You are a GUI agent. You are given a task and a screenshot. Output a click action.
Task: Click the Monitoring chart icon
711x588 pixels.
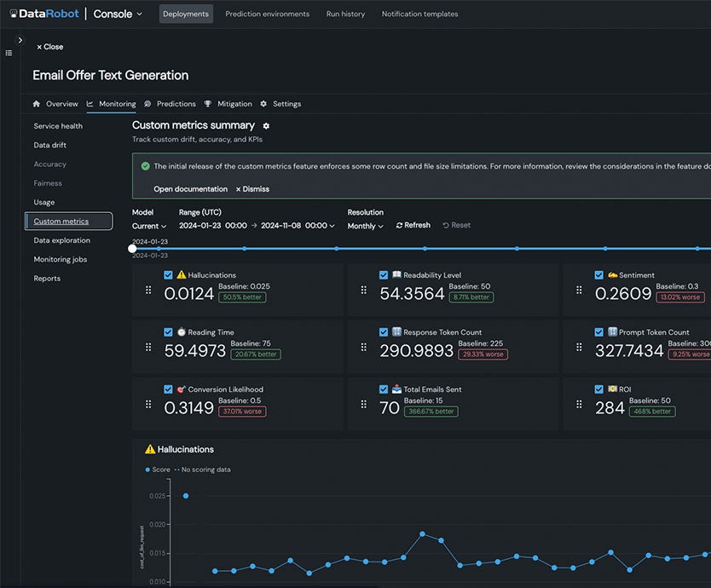tap(90, 104)
